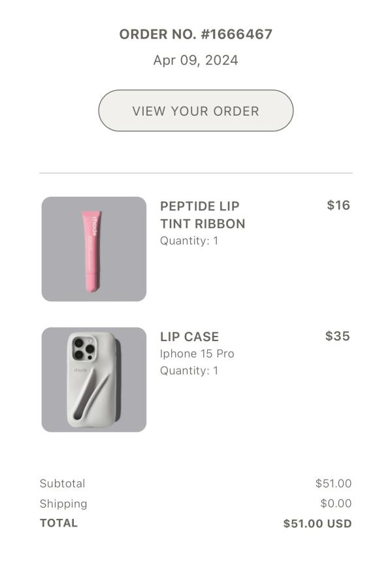Click the lip case Quantity: 1 label
Screen dimensions: 392x577
[189, 371]
